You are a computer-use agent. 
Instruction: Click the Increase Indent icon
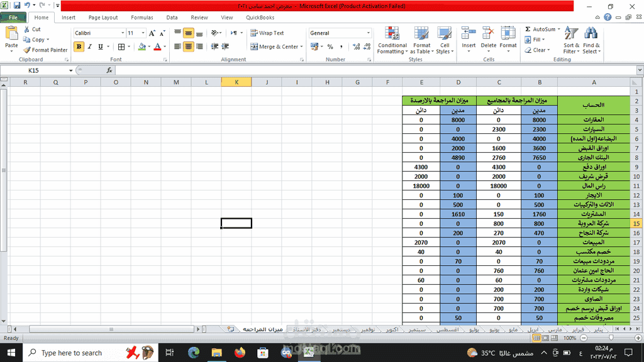tap(225, 47)
